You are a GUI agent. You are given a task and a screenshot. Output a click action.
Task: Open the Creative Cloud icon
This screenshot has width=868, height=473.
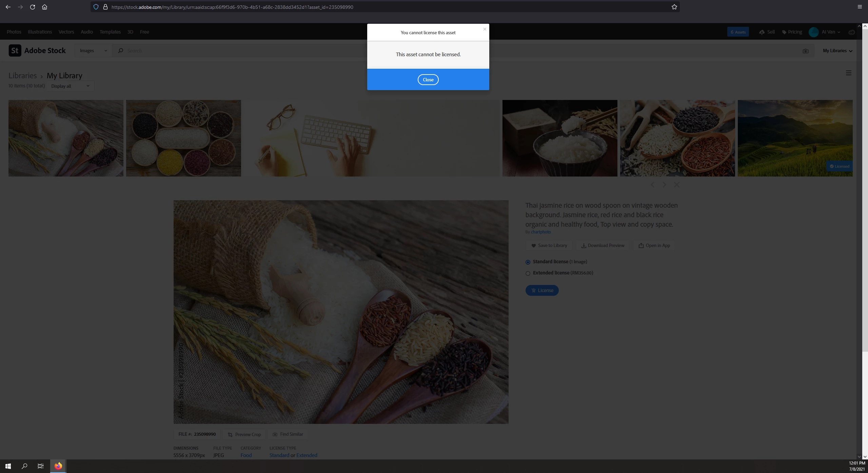851,32
